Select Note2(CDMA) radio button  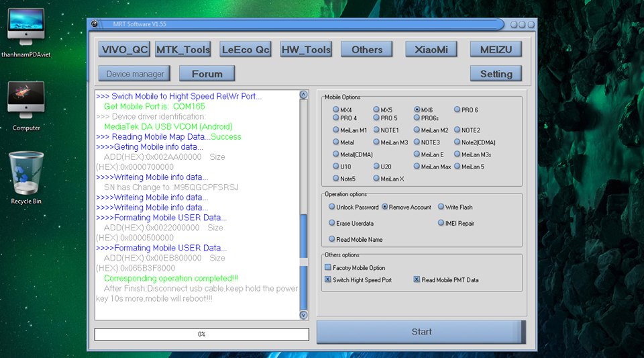[x=457, y=142]
